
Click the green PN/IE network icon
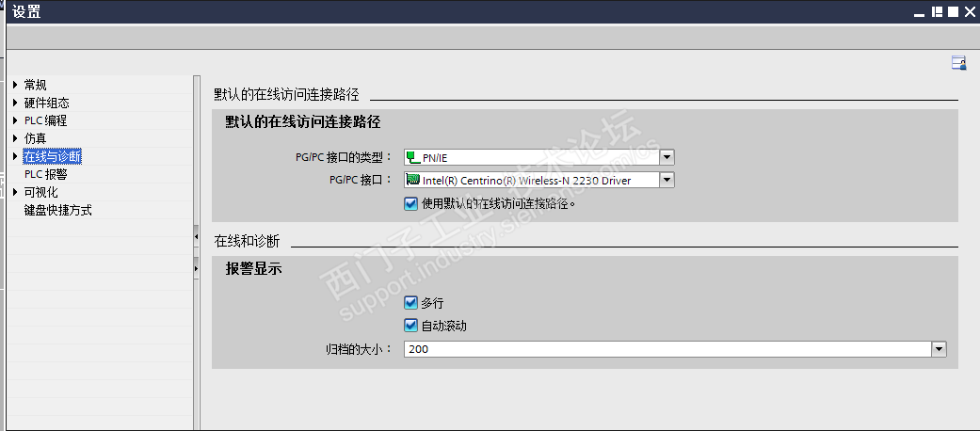tap(412, 157)
